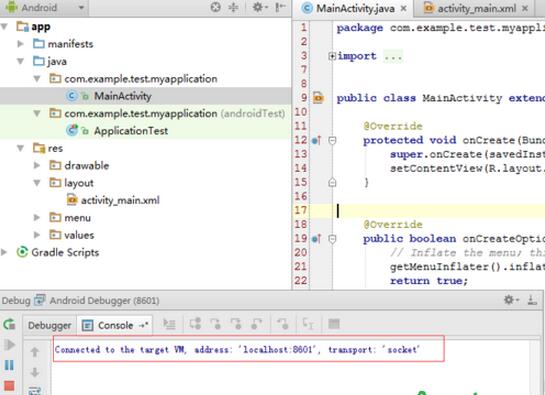Click the step over icon
The width and height of the screenshot is (545, 395).
tap(195, 324)
